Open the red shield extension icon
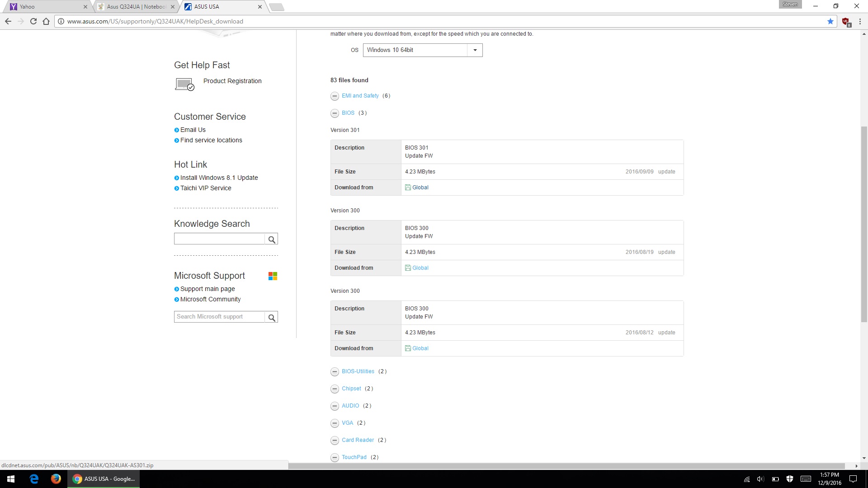The image size is (868, 488). [x=846, y=21]
